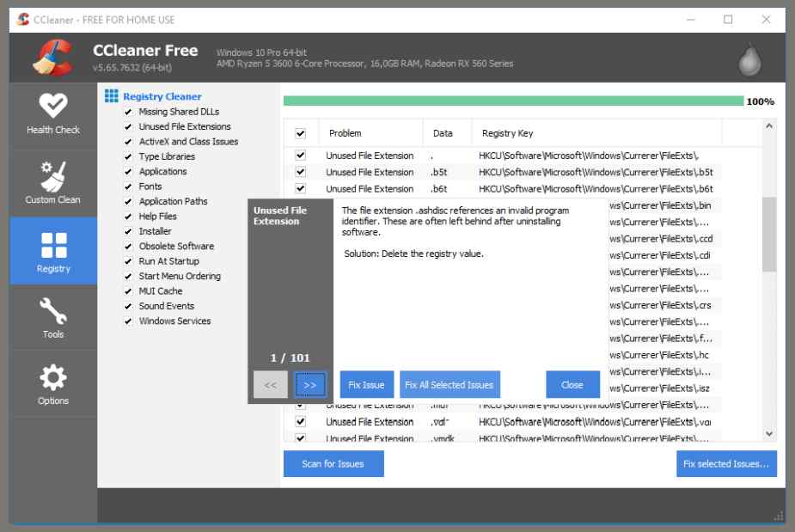Open Options via the gear icon
795x532 pixels.
(x=53, y=378)
